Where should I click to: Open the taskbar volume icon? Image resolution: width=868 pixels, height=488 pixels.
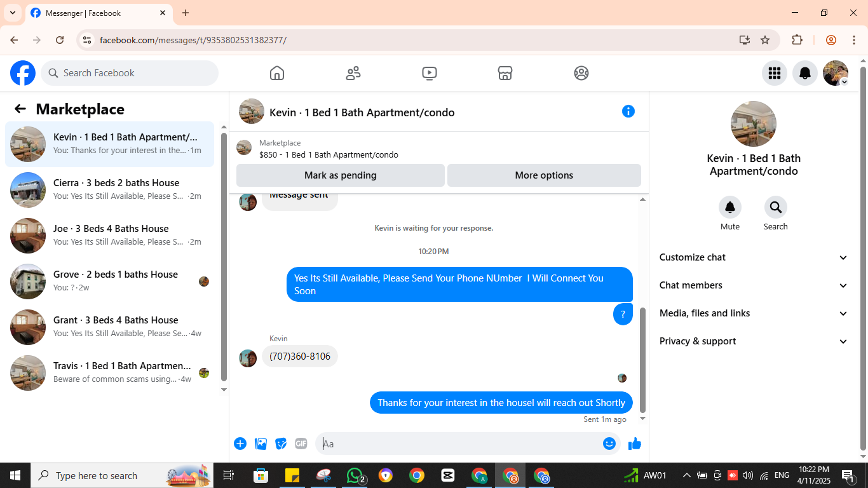pos(748,475)
